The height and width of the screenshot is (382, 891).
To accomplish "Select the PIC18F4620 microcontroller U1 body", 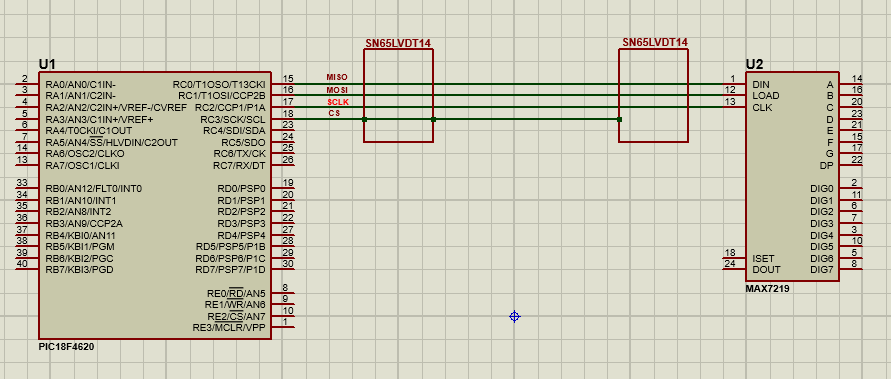I will (x=155, y=205).
